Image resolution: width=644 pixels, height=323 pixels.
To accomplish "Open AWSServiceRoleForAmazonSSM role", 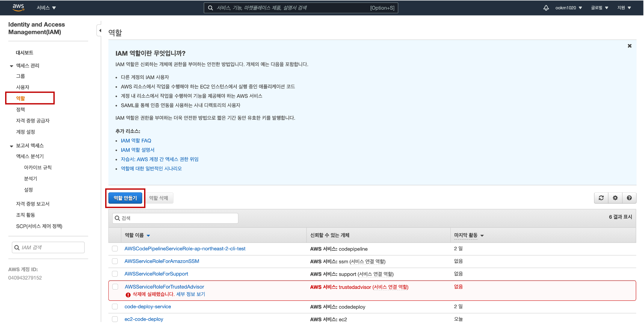I will [x=162, y=261].
